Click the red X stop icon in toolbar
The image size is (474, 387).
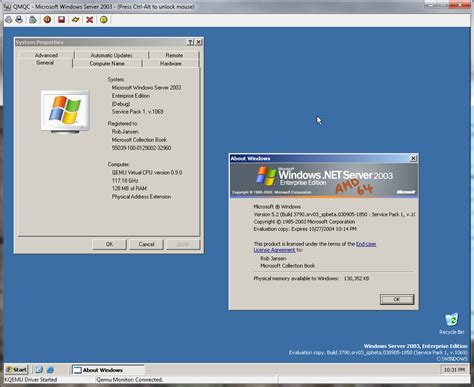click(x=89, y=20)
